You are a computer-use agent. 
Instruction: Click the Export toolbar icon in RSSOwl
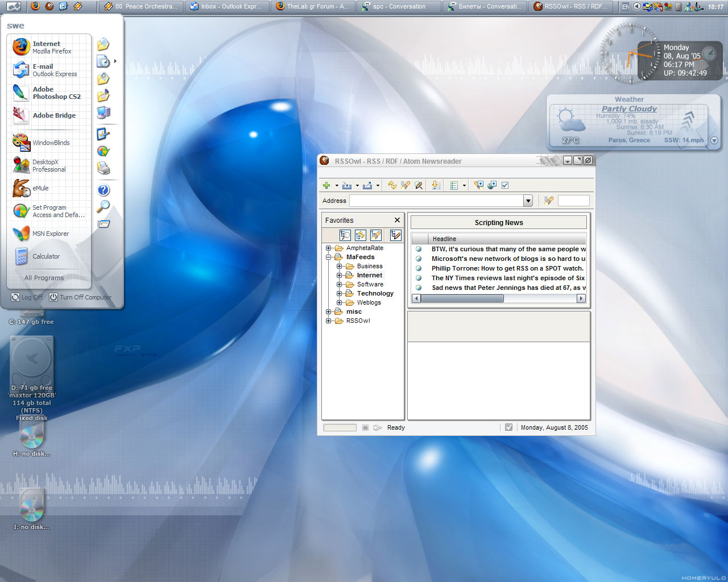pos(367,185)
